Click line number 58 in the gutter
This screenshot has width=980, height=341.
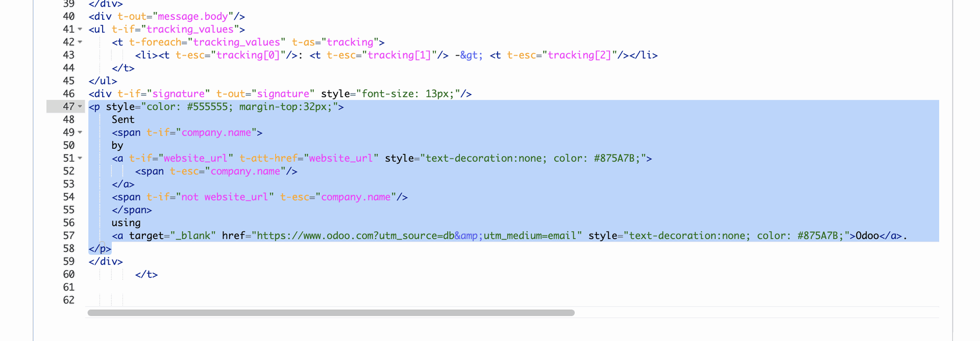point(69,248)
